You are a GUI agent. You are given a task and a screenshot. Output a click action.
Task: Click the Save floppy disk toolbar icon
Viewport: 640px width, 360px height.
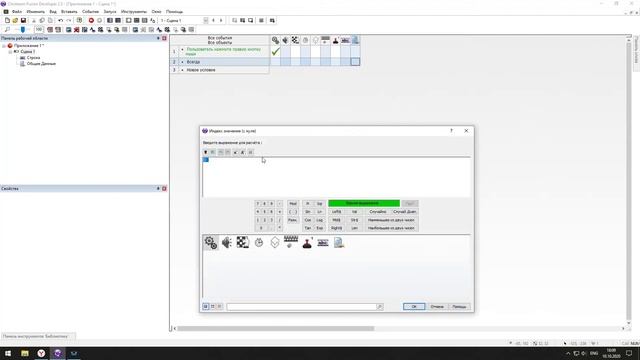pyautogui.click(x=23, y=20)
